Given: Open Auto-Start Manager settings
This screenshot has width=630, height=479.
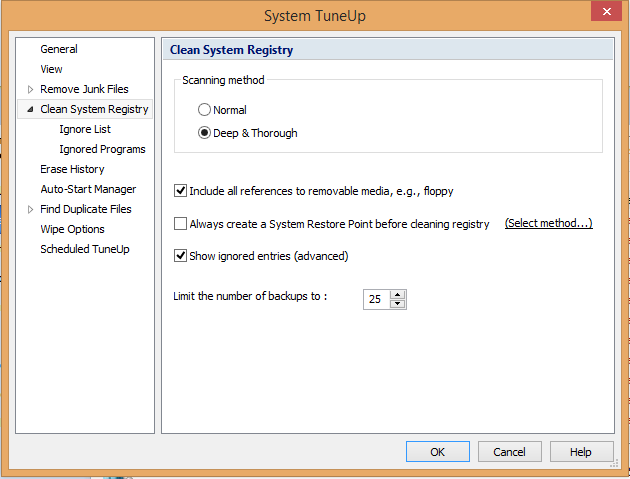Looking at the screenshot, I should point(88,189).
